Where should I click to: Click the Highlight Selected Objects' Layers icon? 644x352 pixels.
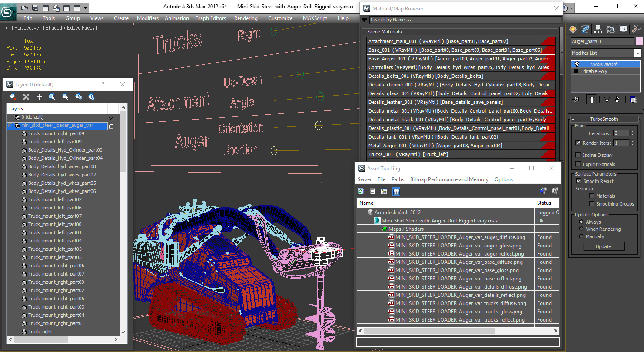pos(65,97)
